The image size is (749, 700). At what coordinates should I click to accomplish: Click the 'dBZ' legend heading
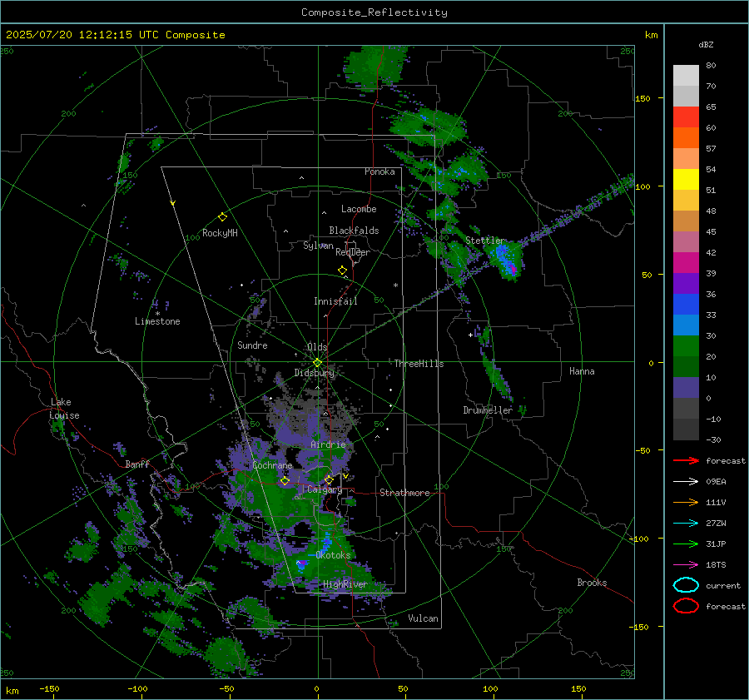706,44
